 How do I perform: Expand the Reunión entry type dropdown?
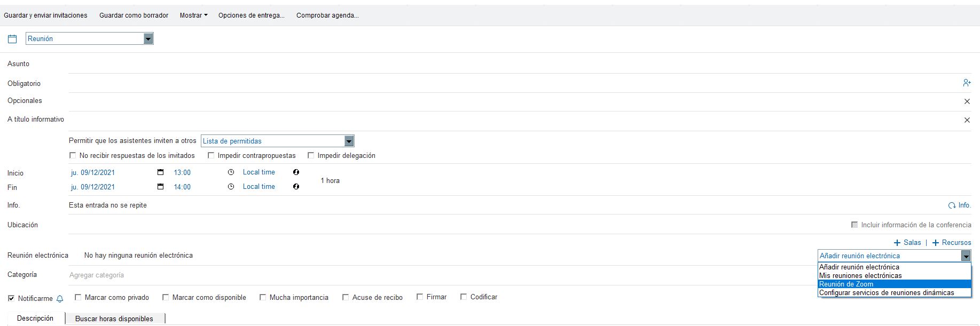coord(148,38)
